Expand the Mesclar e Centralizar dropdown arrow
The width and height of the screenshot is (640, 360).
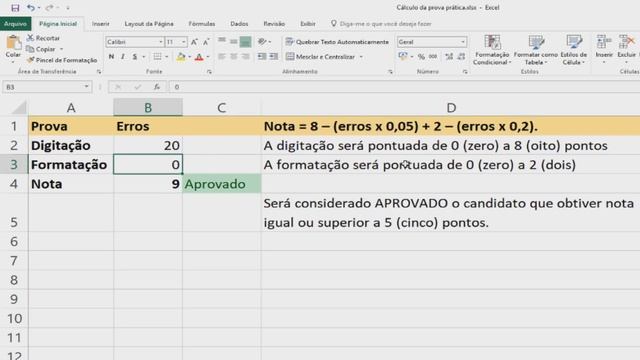[361, 57]
